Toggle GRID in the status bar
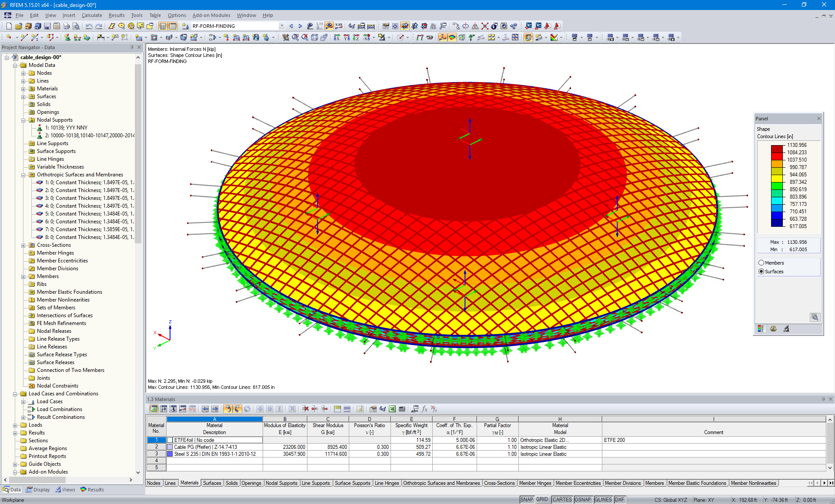 pyautogui.click(x=542, y=499)
